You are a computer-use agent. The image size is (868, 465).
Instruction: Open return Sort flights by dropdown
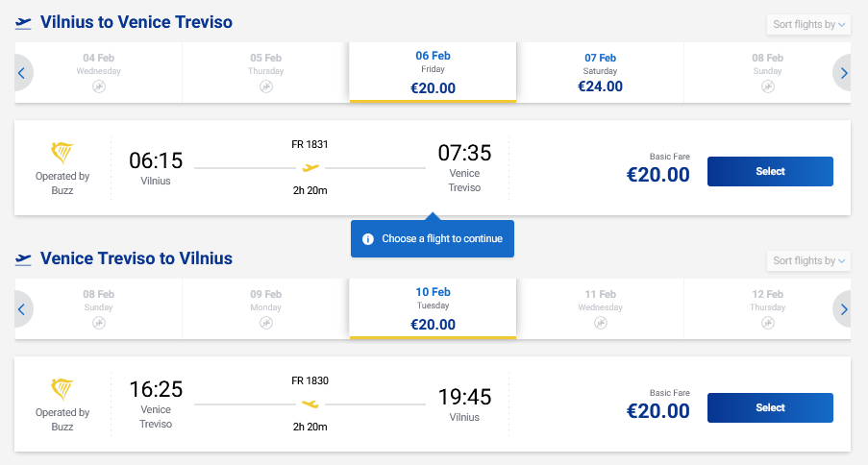coord(808,260)
